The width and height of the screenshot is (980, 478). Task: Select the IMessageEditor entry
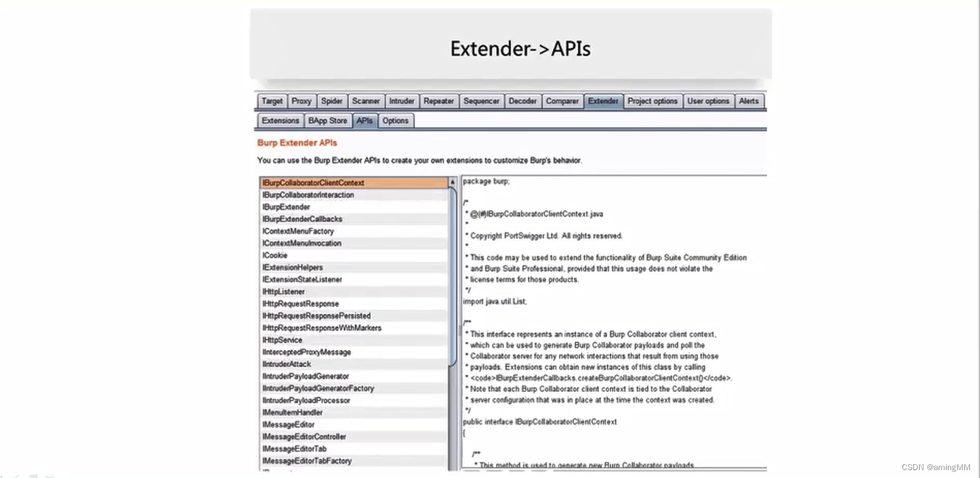pyautogui.click(x=354, y=425)
